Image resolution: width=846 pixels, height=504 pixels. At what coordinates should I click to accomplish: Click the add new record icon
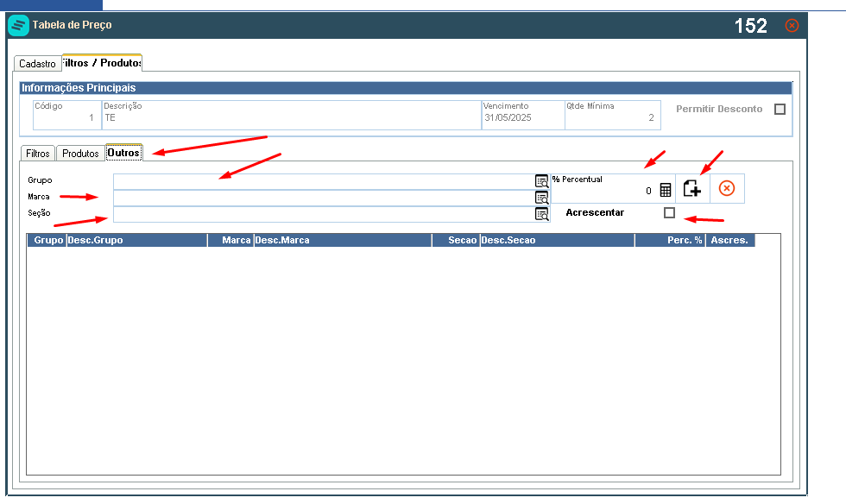[692, 188]
